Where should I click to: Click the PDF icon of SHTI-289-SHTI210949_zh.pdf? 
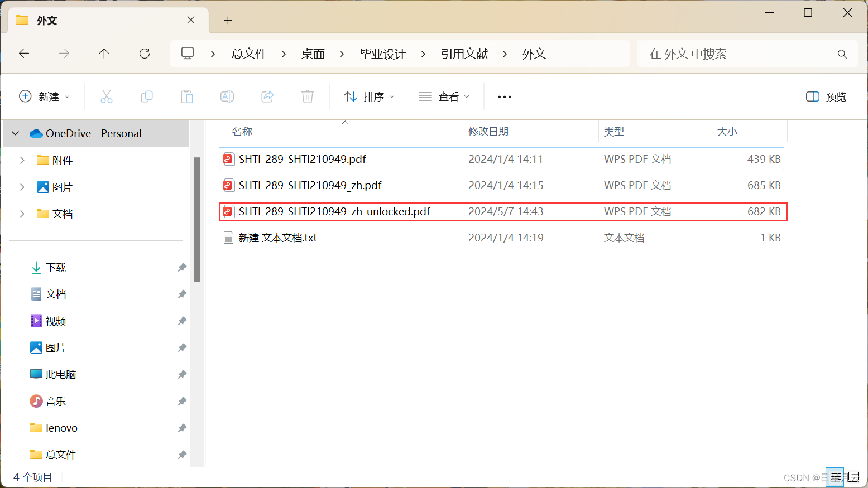(x=228, y=185)
